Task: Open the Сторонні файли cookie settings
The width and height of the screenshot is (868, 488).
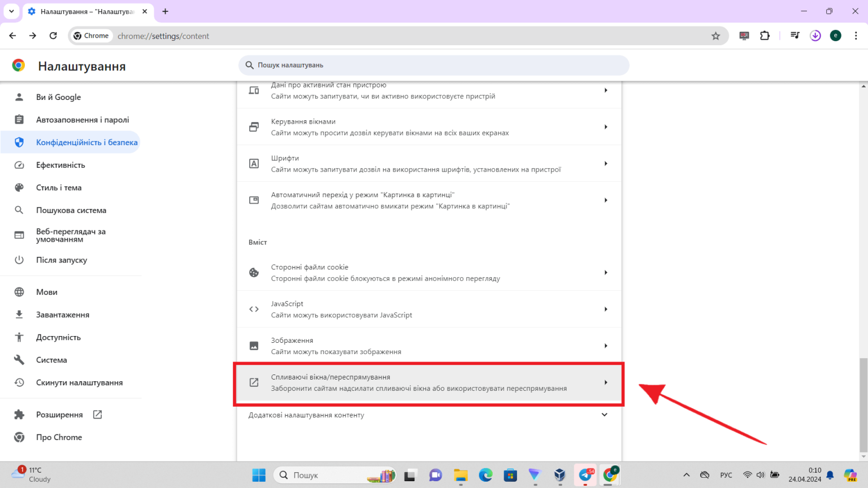Action: (429, 272)
